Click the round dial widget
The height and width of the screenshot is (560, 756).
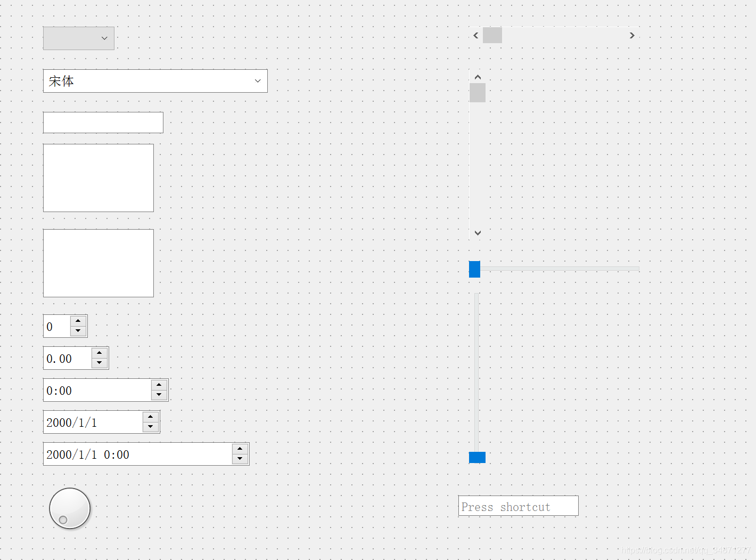point(70,508)
